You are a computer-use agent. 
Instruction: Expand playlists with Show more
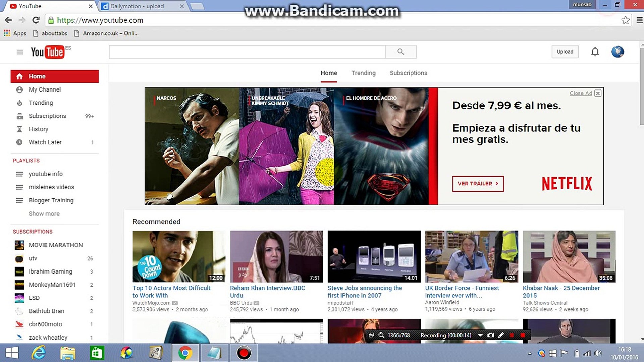[44, 214]
